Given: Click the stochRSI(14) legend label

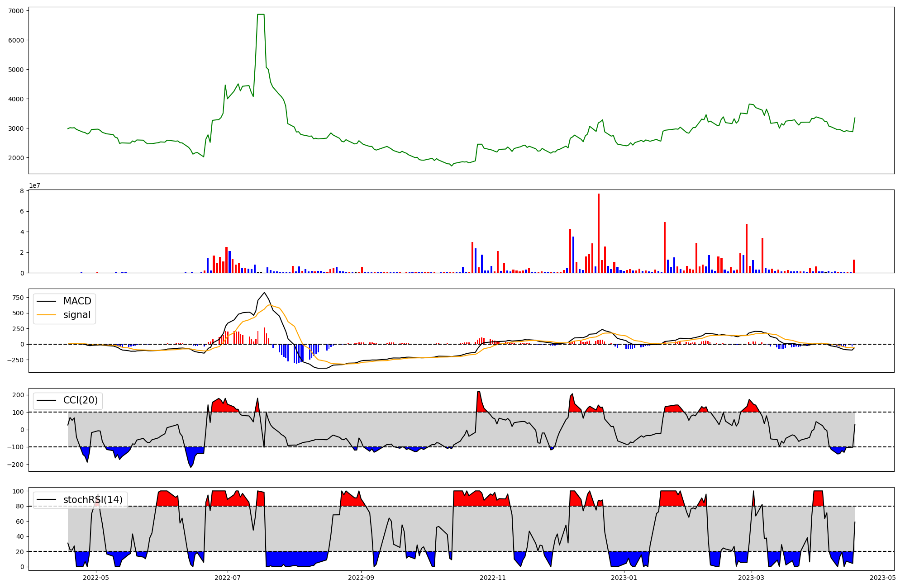Looking at the screenshot, I should [93, 500].
